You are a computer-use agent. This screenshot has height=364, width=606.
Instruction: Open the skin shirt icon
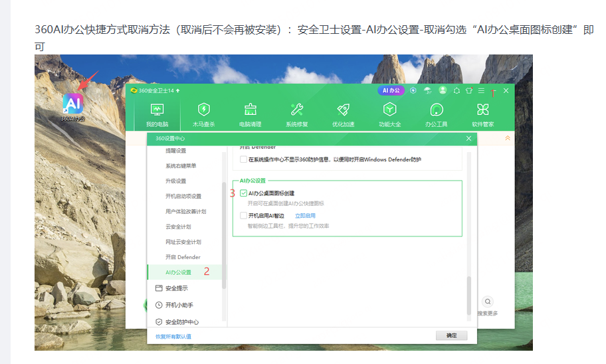[x=469, y=90]
